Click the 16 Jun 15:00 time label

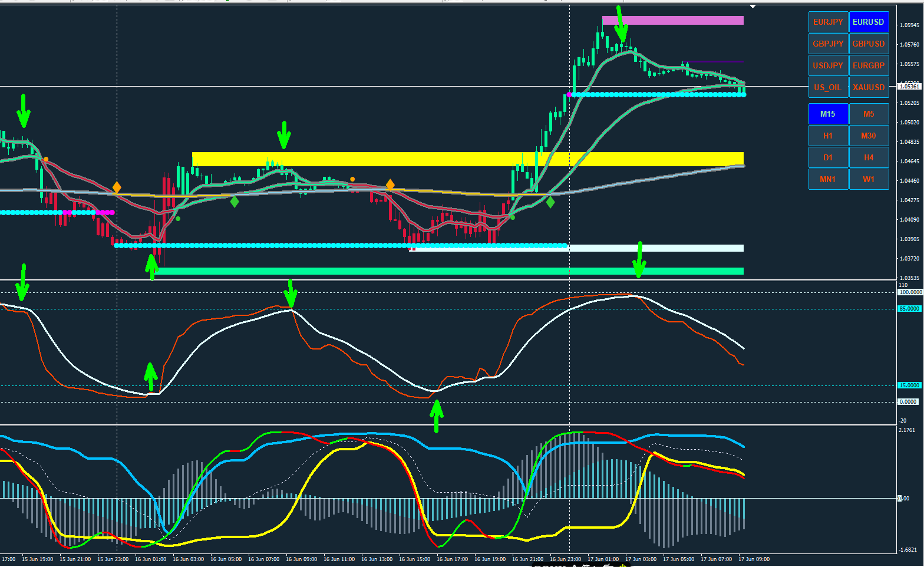point(414,559)
